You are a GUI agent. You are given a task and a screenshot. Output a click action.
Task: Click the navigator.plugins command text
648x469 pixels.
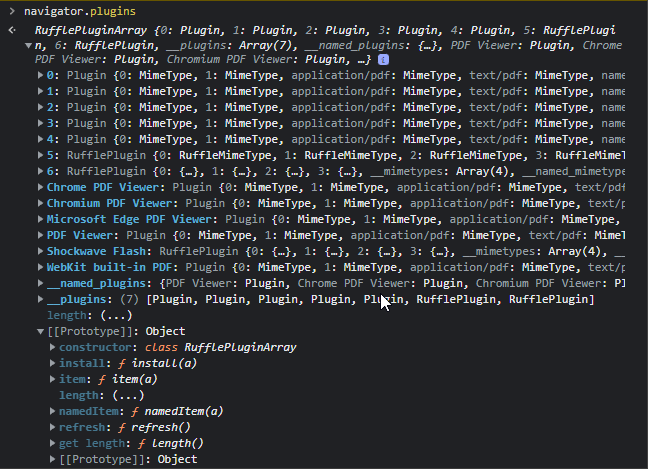click(80, 11)
